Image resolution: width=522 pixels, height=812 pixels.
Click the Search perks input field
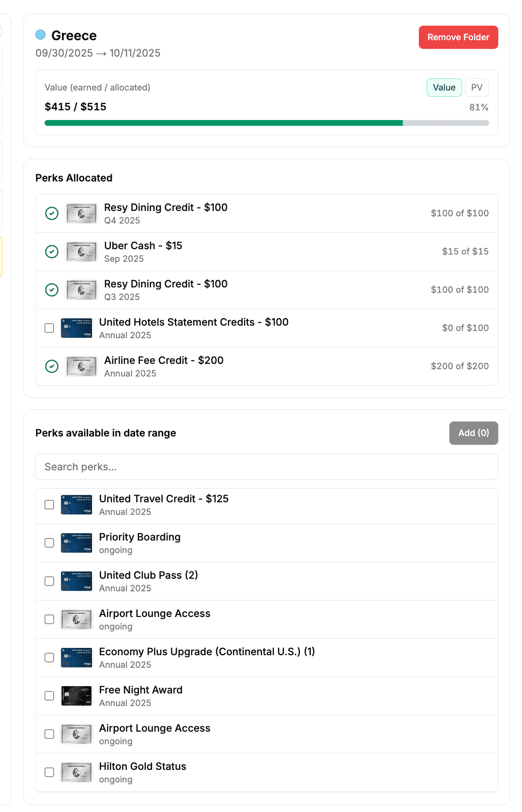coord(266,466)
